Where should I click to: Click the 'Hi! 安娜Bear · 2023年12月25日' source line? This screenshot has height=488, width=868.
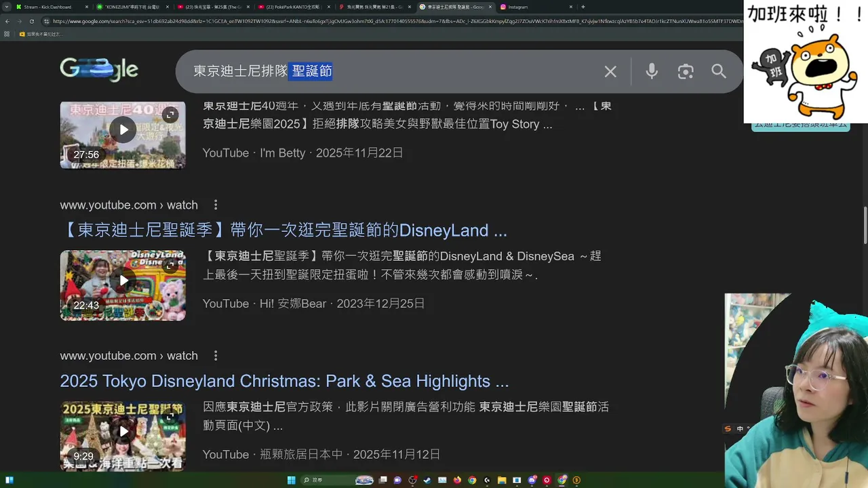tap(342, 304)
